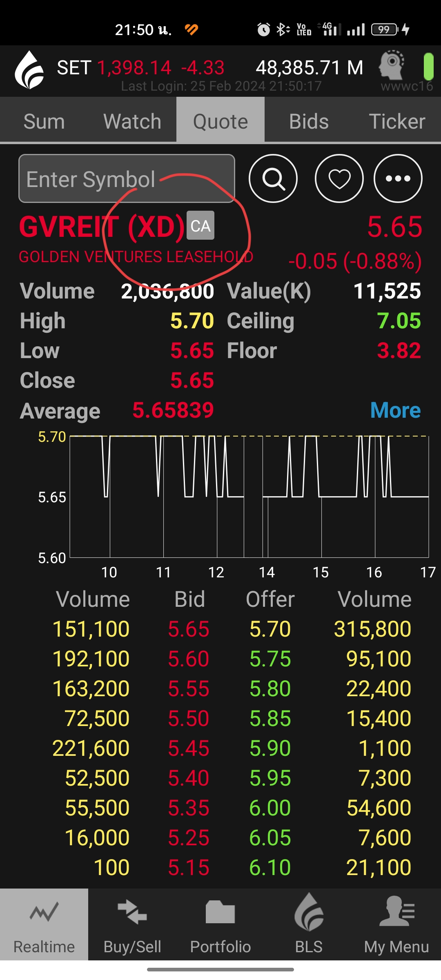Tap the Enter Symbol input field
Screen dimensions: 441x980
click(x=127, y=178)
